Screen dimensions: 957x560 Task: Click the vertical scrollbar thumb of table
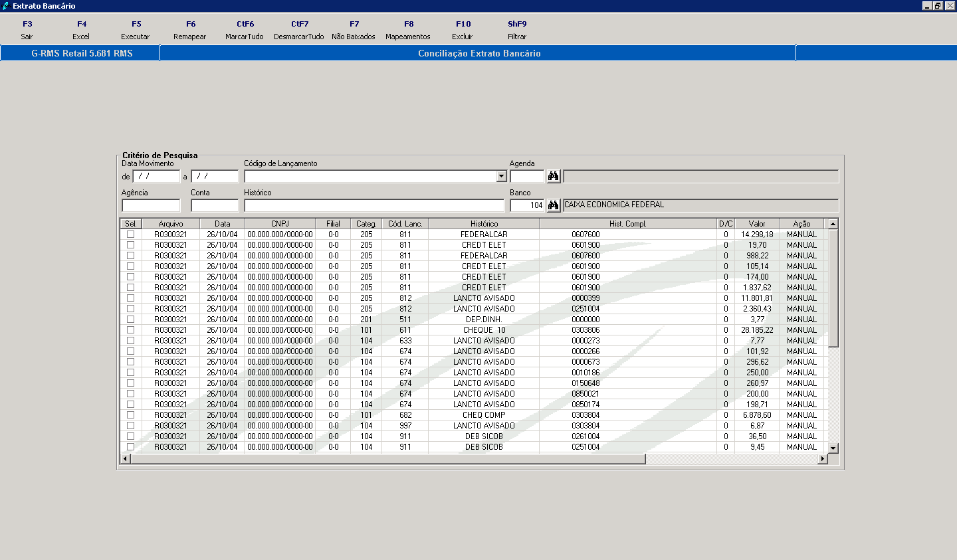tap(833, 288)
